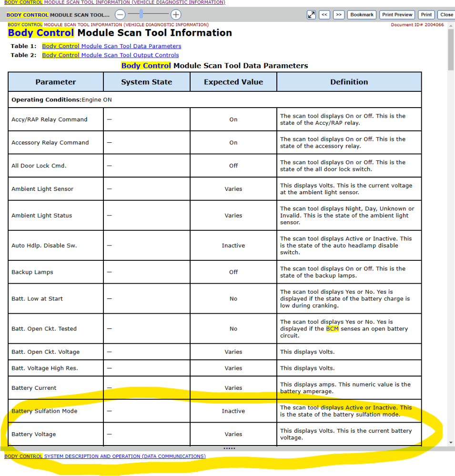Click the red breadcrumb text above the heading

pyautogui.click(x=108, y=25)
